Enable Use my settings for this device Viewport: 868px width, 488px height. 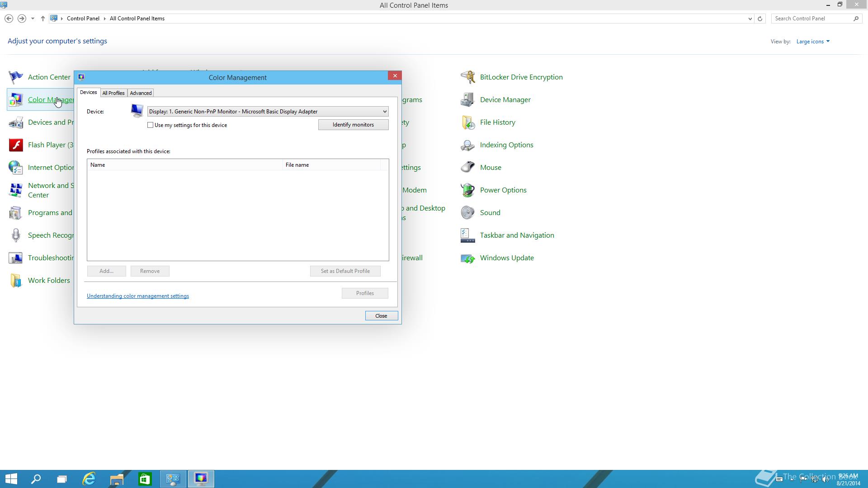click(x=151, y=125)
